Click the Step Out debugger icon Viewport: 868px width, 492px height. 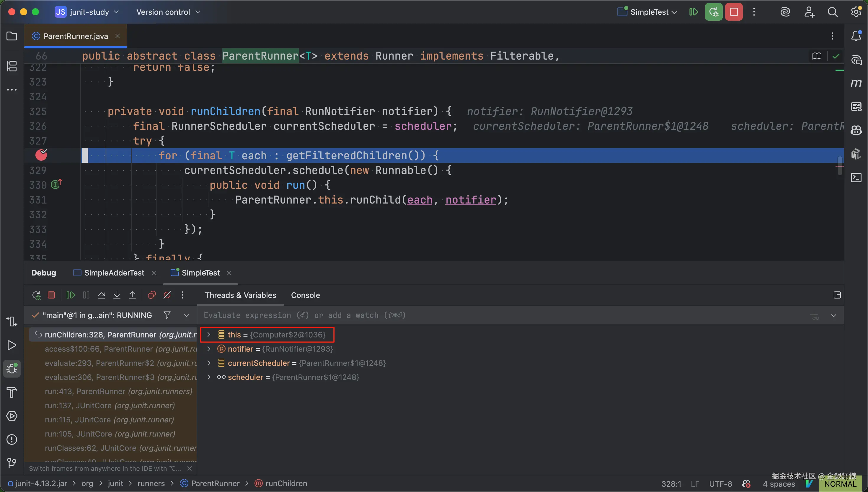point(132,295)
